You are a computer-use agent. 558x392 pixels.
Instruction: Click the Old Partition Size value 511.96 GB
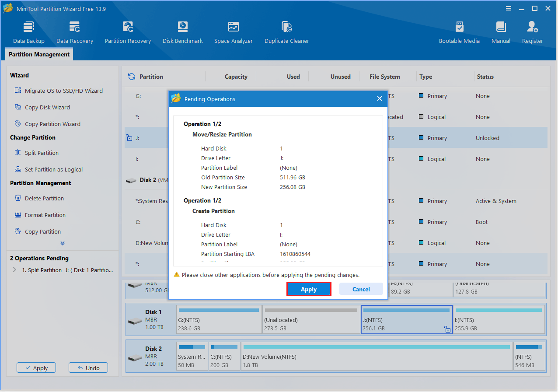point(293,177)
